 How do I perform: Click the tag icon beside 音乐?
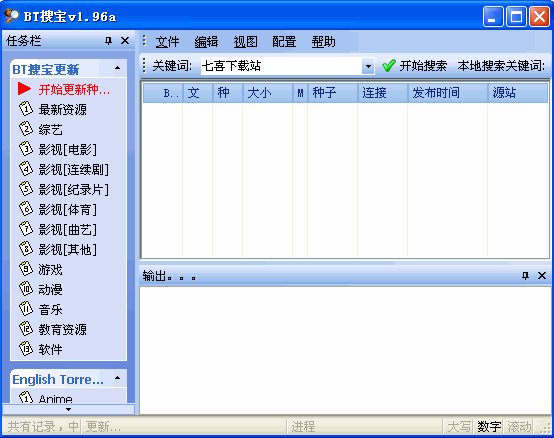[x=25, y=309]
